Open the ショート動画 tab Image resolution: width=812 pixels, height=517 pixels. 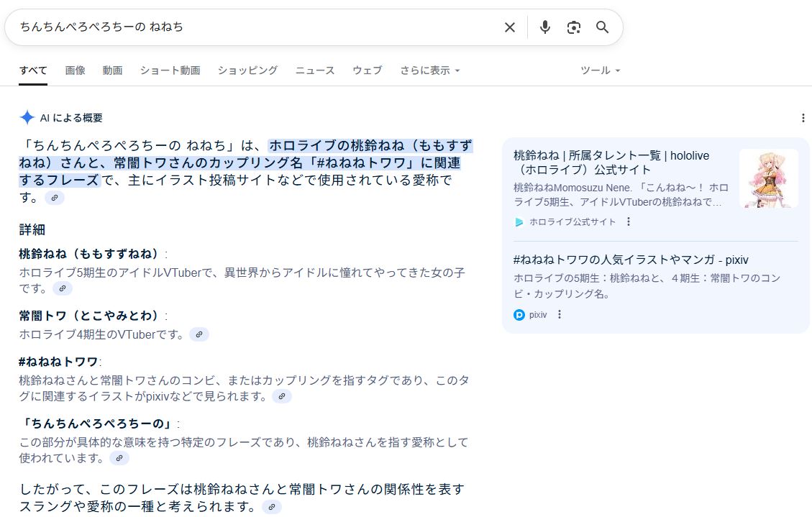point(170,70)
